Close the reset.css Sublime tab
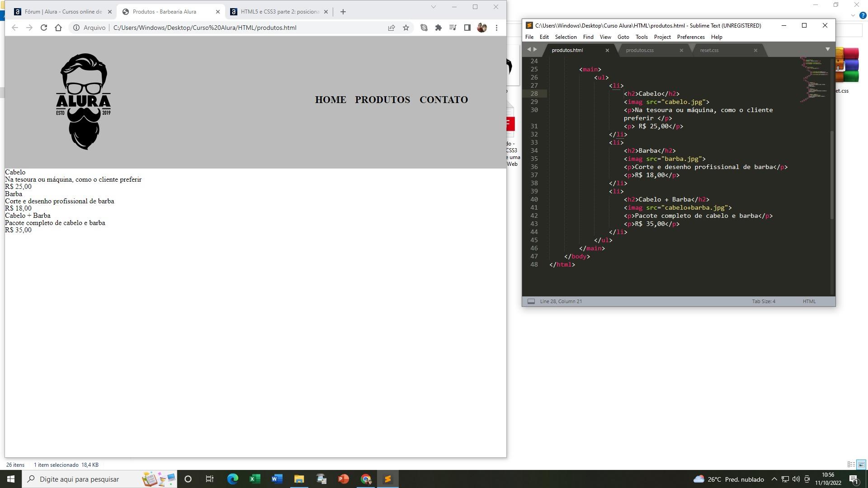Screen dimensions: 868x488 click(x=755, y=50)
